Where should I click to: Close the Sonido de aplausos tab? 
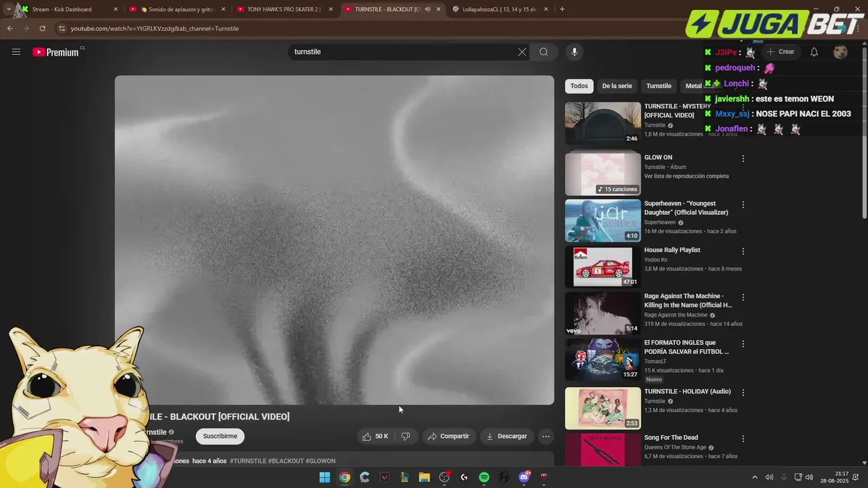[223, 9]
